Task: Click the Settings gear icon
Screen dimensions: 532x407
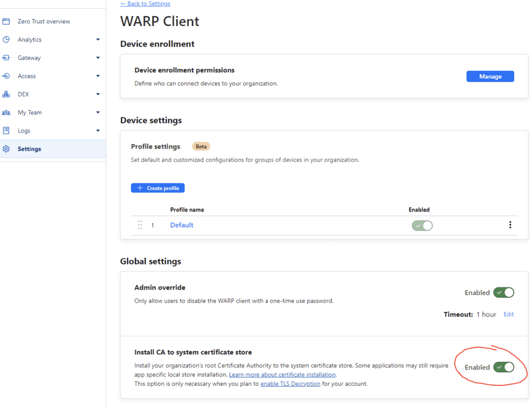Action: [6, 149]
